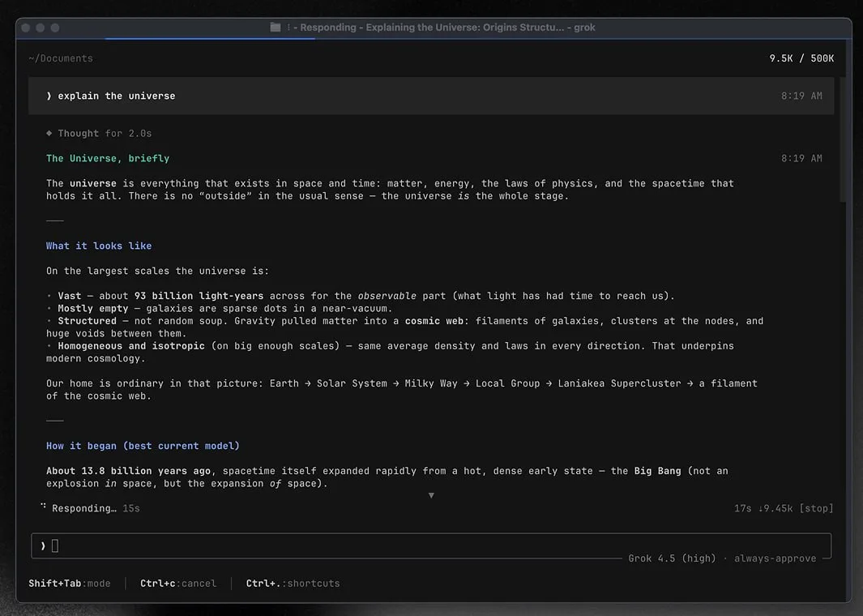This screenshot has height=616, width=863.
Task: Stop the response with [stop]
Action: click(x=816, y=508)
